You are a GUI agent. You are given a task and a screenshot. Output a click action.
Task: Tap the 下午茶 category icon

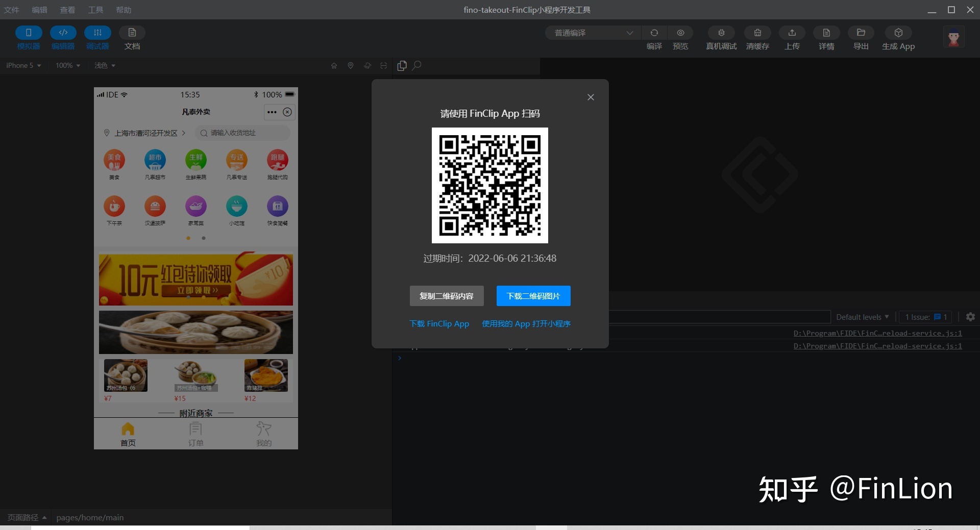(114, 206)
